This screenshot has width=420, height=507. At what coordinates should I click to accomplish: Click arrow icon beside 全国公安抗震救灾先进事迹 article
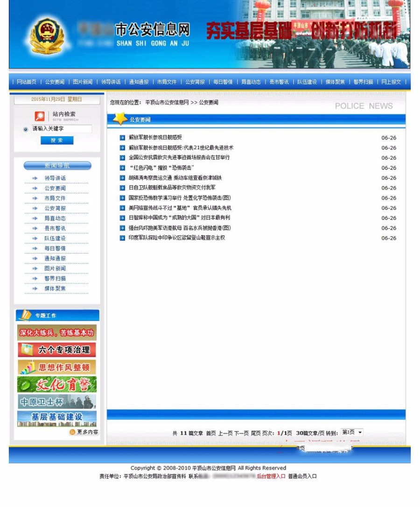click(x=122, y=158)
